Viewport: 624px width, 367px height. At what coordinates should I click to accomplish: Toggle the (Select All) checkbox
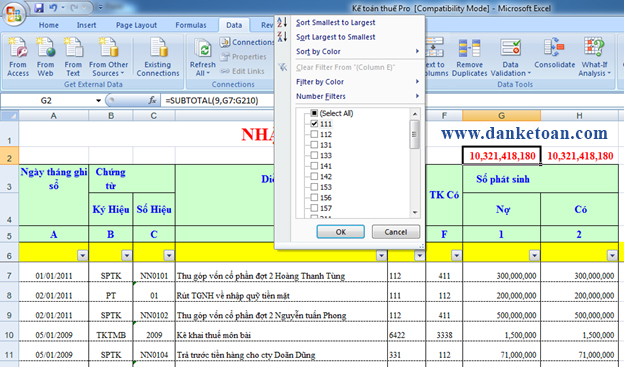pyautogui.click(x=314, y=113)
